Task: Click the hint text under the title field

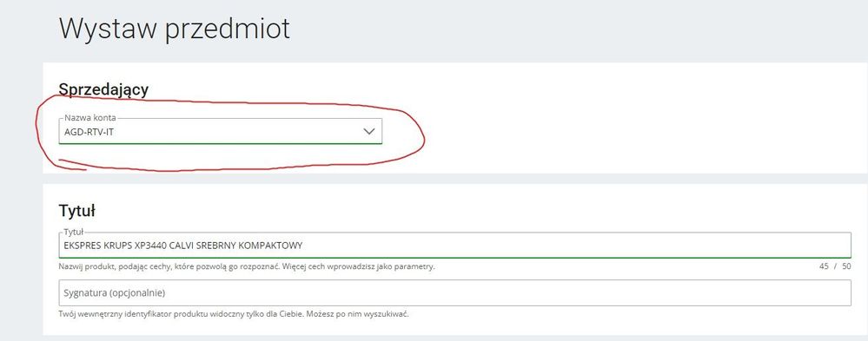Action: 247,266
